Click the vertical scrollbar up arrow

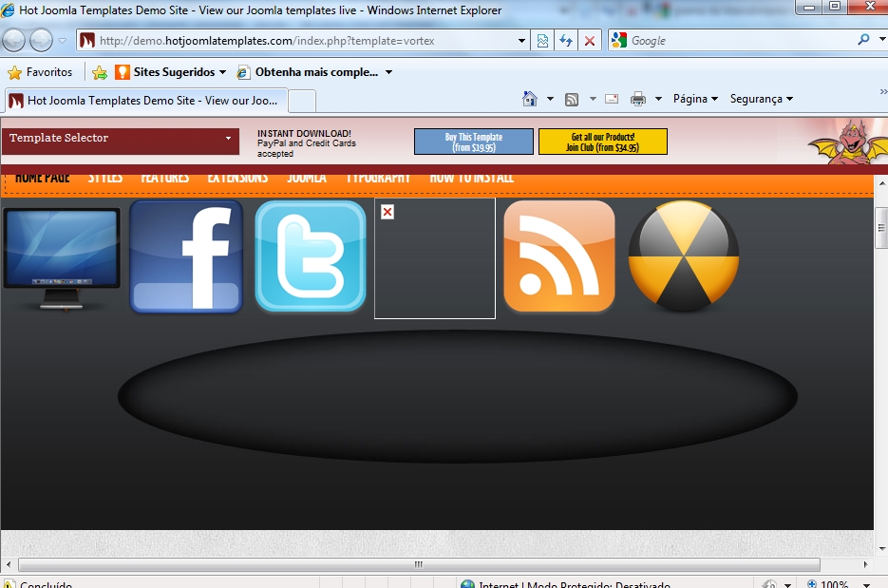881,183
